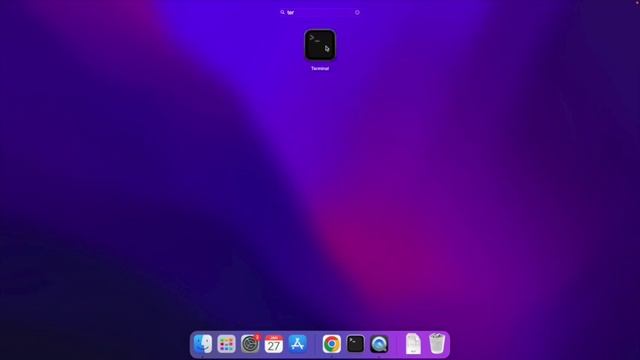This screenshot has height=360, width=640.
Task: Clear the Launchpad search text
Action: 357,13
